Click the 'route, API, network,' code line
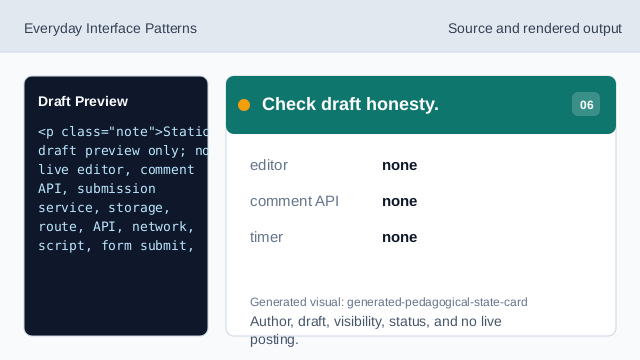640x360 pixels. click(116, 227)
